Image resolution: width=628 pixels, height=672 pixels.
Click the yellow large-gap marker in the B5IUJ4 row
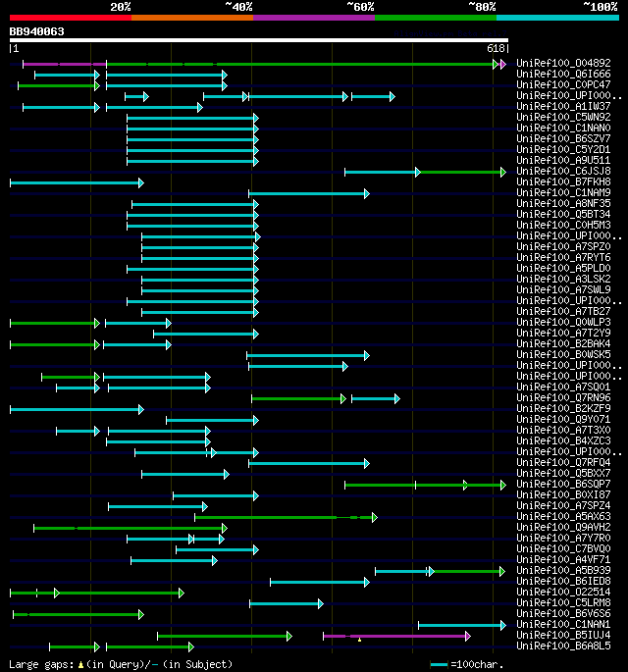click(360, 640)
